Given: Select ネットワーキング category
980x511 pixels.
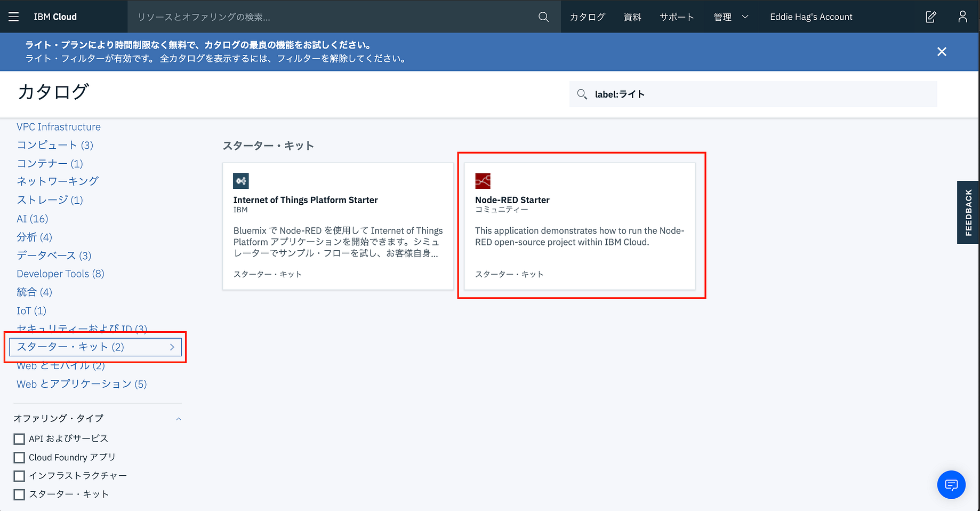Looking at the screenshot, I should pyautogui.click(x=58, y=181).
